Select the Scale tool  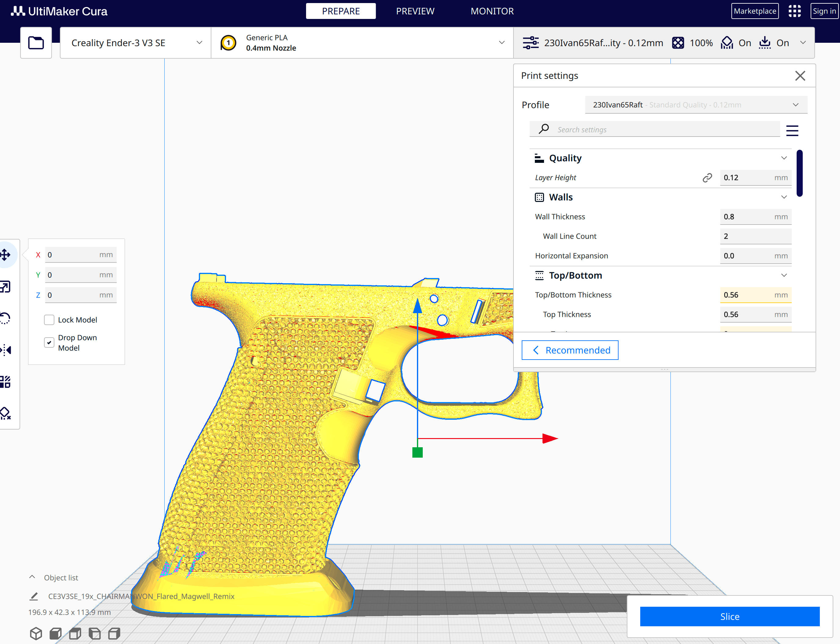(x=5, y=286)
